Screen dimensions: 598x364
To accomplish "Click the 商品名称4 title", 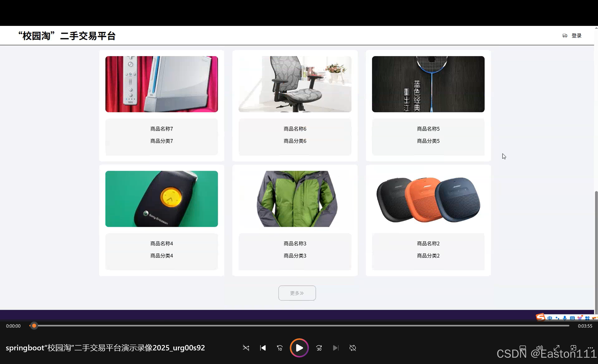I will [x=162, y=244].
